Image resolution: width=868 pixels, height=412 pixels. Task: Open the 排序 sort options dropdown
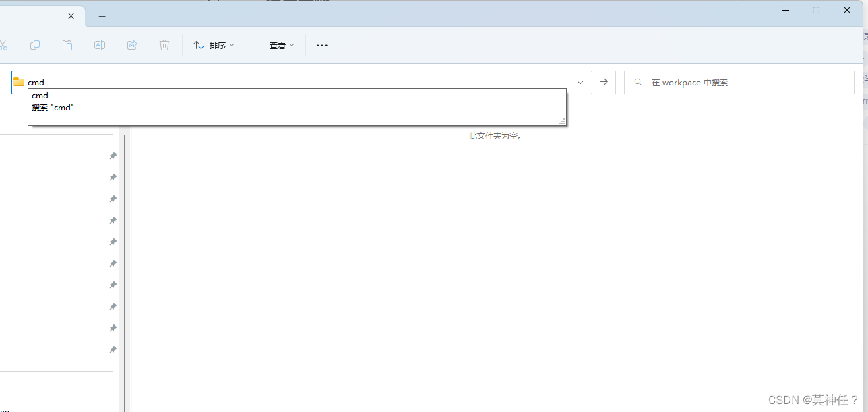(x=214, y=45)
